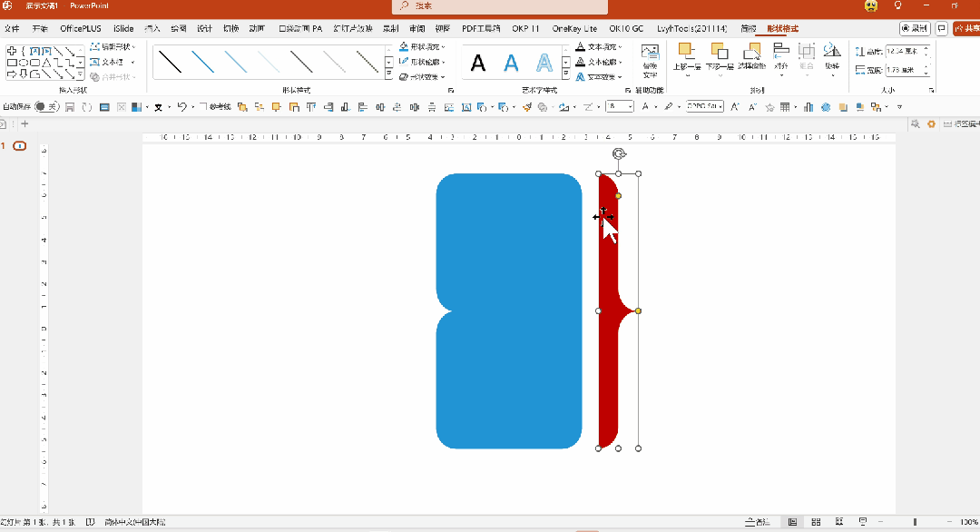Click the 录制 record button

[915, 29]
